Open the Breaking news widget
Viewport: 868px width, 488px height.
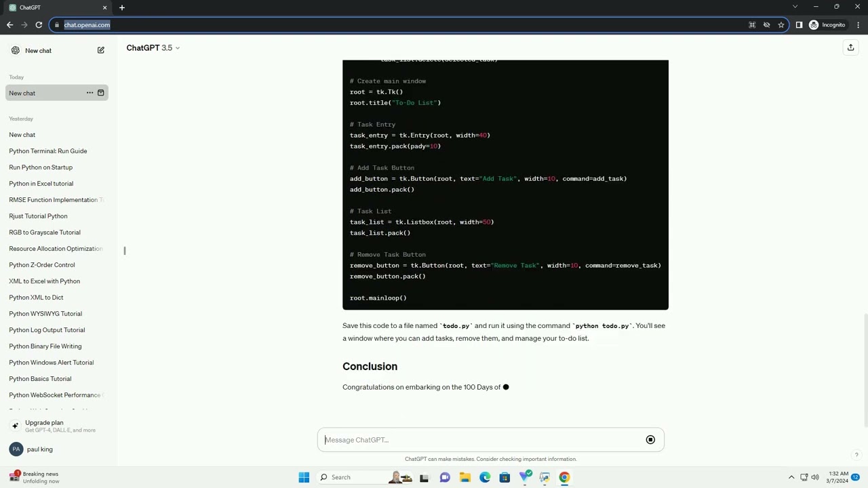34,477
